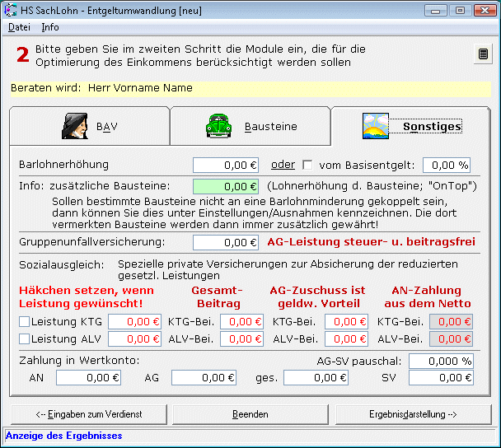Click the notes list icon at top right
The height and width of the screenshot is (448, 501).
[483, 54]
